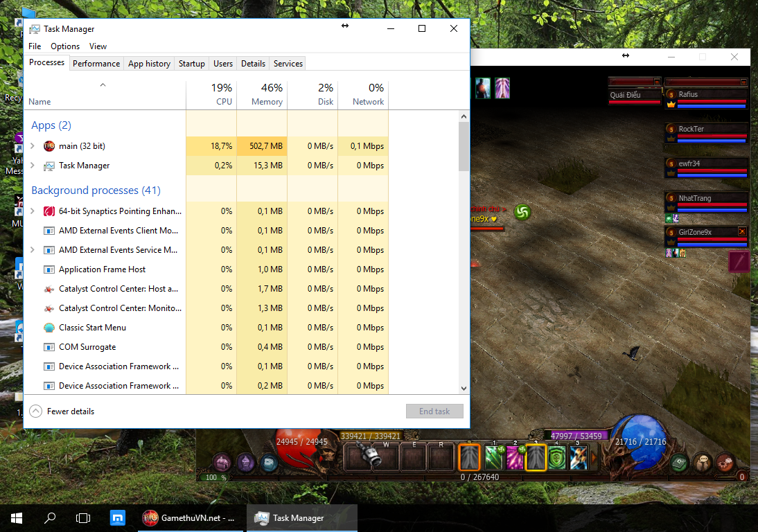The width and height of the screenshot is (758, 532).
Task: Click the blue envelope icon in game bar
Action: [x=270, y=463]
